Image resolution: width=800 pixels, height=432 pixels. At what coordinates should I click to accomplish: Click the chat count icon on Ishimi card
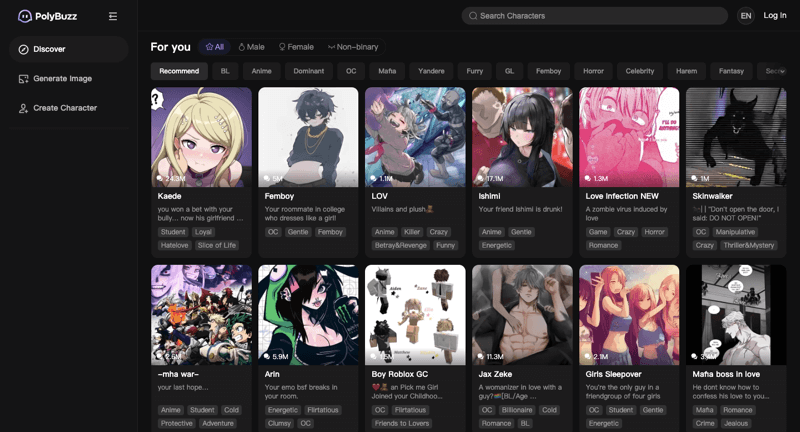(x=480, y=179)
